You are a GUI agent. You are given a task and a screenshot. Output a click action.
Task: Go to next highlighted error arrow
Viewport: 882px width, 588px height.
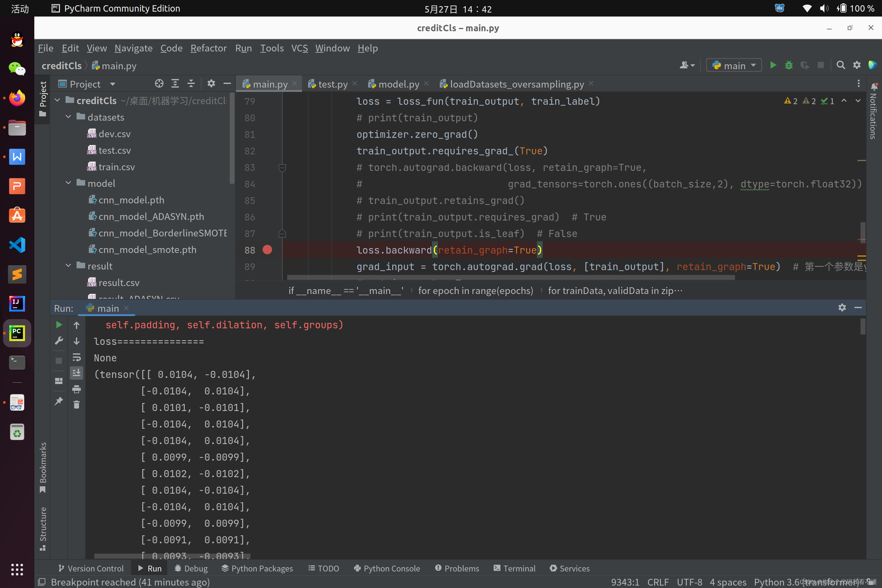coord(858,101)
